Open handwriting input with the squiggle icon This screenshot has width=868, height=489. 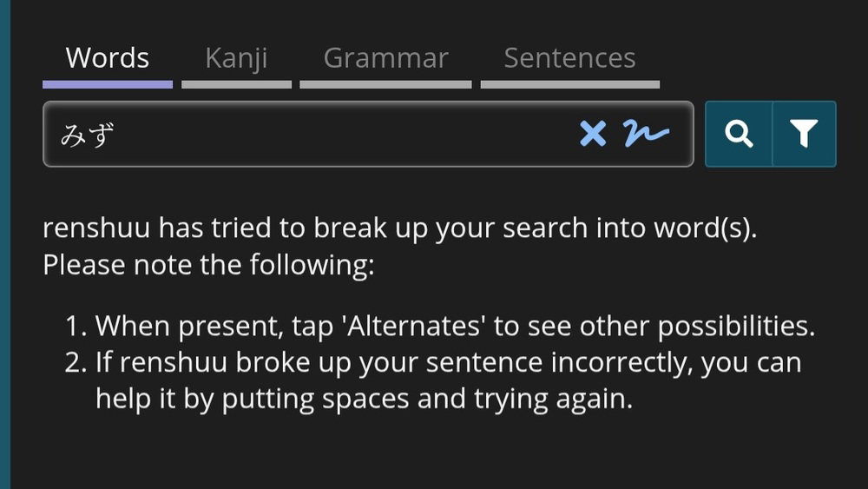coord(646,133)
